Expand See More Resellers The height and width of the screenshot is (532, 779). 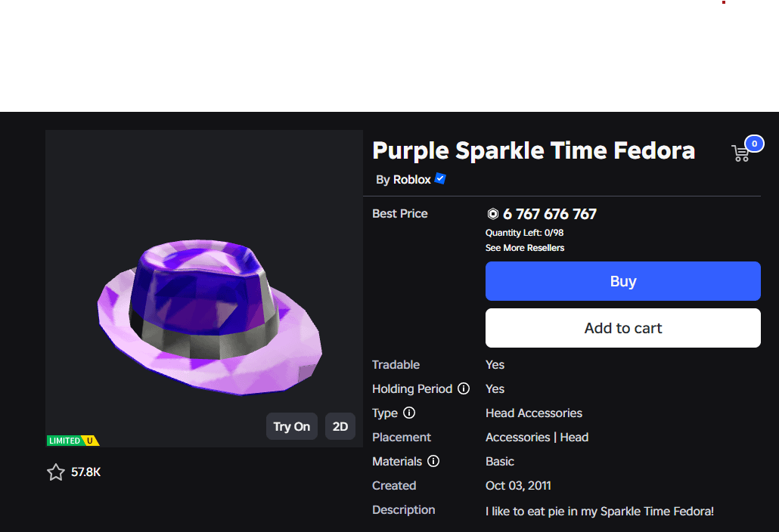pos(525,248)
